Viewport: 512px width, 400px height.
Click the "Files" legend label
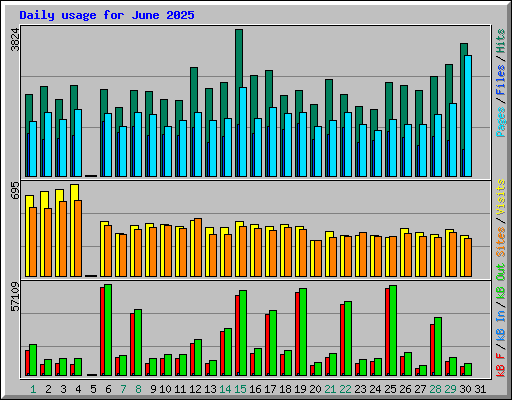tap(501, 80)
